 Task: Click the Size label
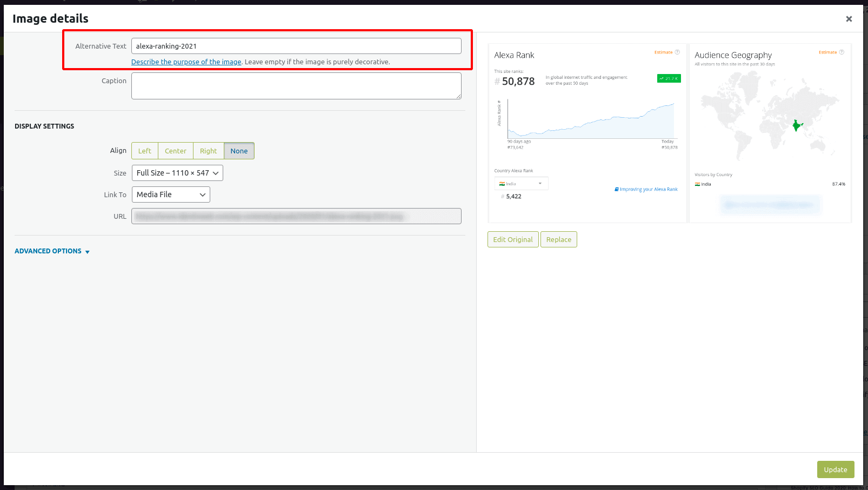(120, 173)
